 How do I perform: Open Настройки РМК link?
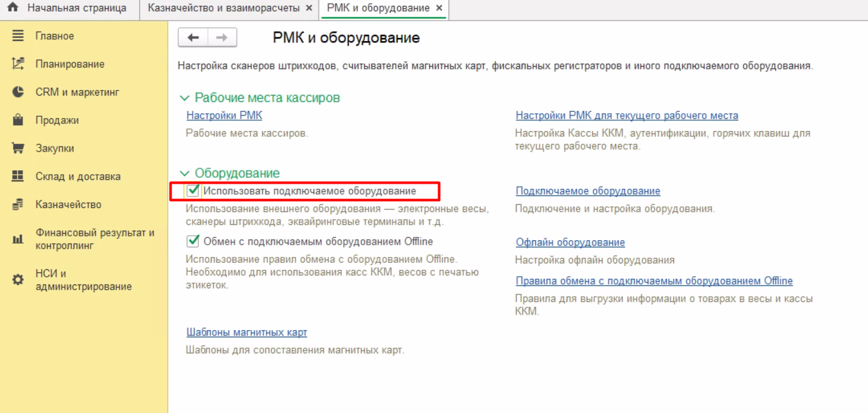click(x=224, y=116)
